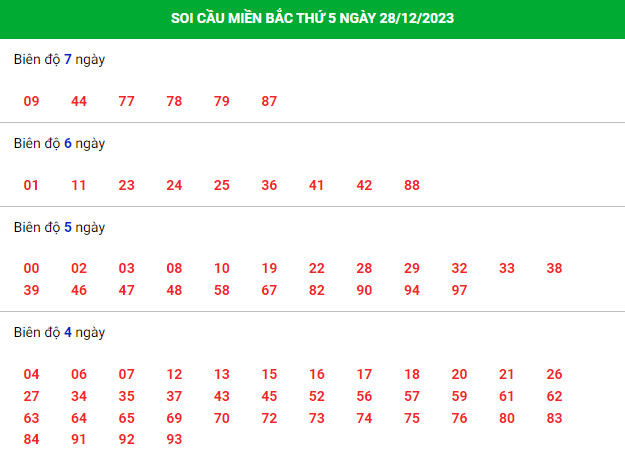Click the Biên độ 7 ngày heading
The width and height of the screenshot is (625, 458).
point(59,59)
